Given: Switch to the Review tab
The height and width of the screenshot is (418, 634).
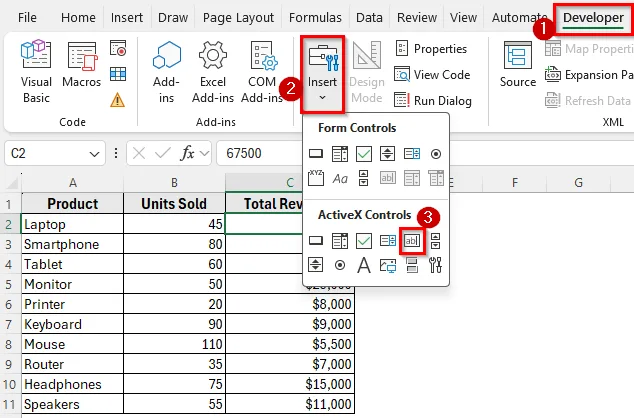Looking at the screenshot, I should (x=417, y=17).
